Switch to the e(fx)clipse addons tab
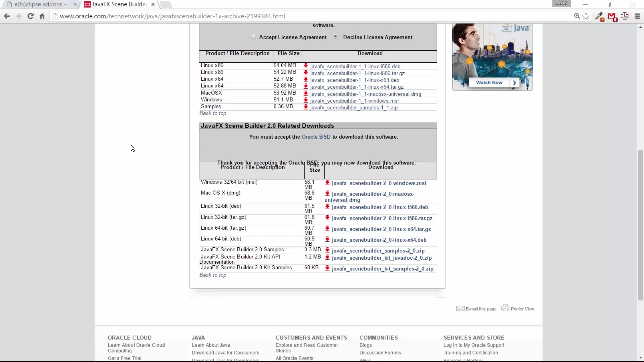This screenshot has width=644, height=362. pos(40,4)
